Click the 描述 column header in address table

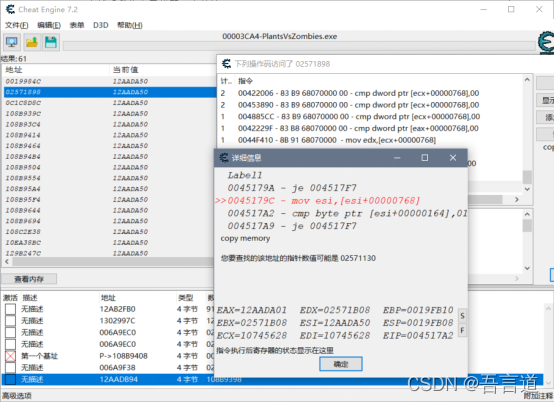point(30,298)
